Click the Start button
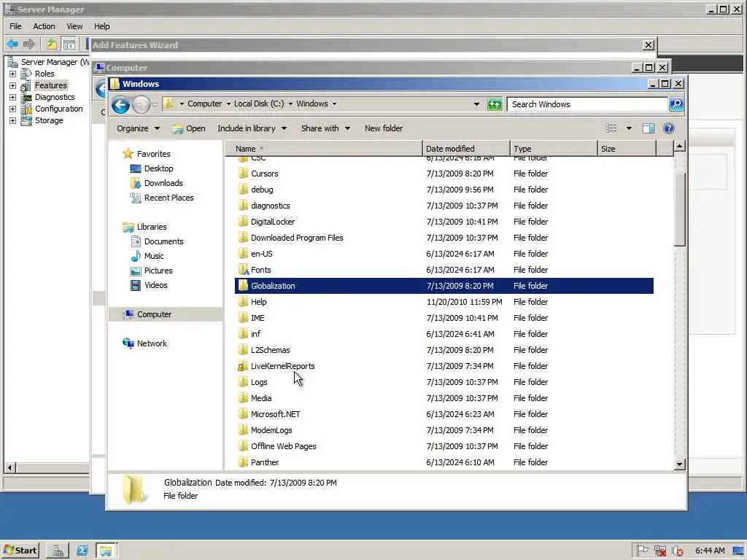 pyautogui.click(x=20, y=551)
